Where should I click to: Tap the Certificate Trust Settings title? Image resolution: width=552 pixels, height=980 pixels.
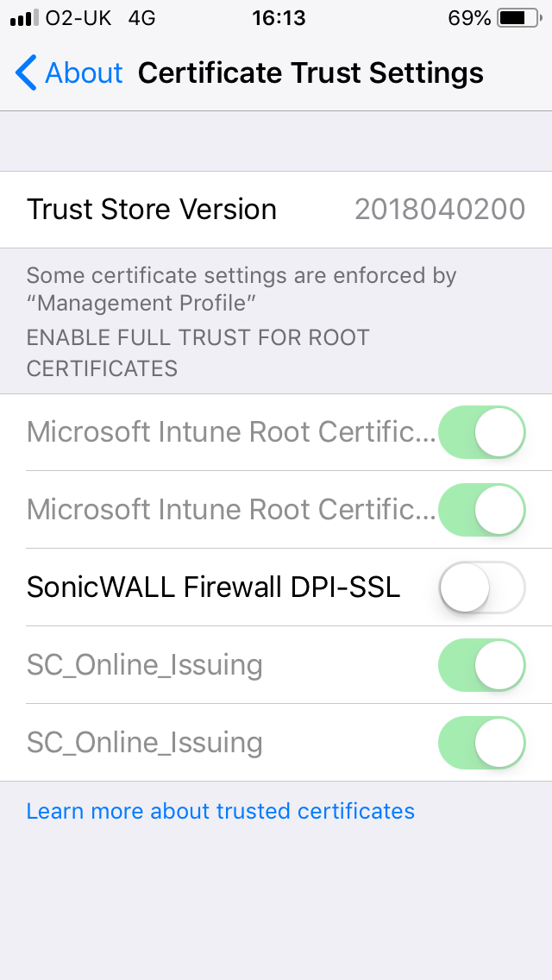[x=310, y=72]
